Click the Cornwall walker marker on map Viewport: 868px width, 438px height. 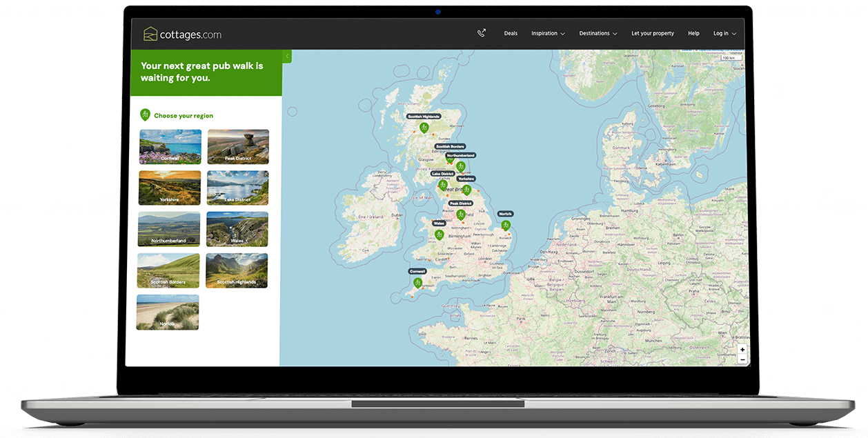(417, 283)
